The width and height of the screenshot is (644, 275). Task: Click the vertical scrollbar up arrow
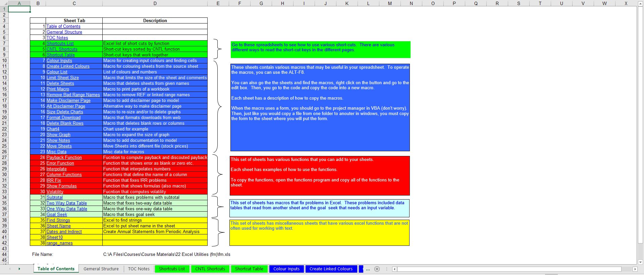640,3
